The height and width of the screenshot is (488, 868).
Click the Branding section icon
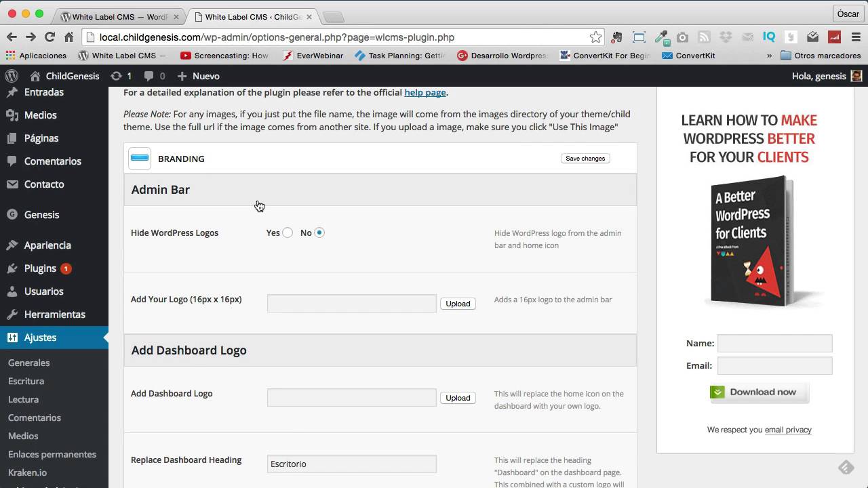pos(140,158)
